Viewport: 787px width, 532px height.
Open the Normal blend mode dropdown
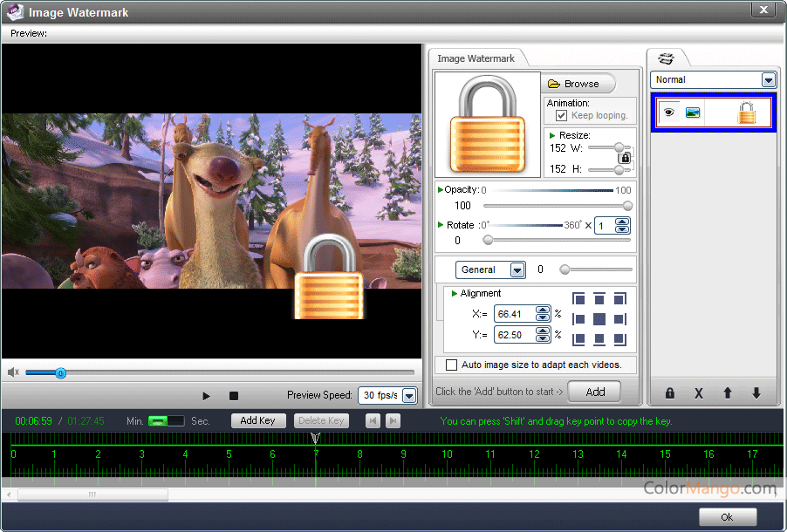click(x=768, y=79)
